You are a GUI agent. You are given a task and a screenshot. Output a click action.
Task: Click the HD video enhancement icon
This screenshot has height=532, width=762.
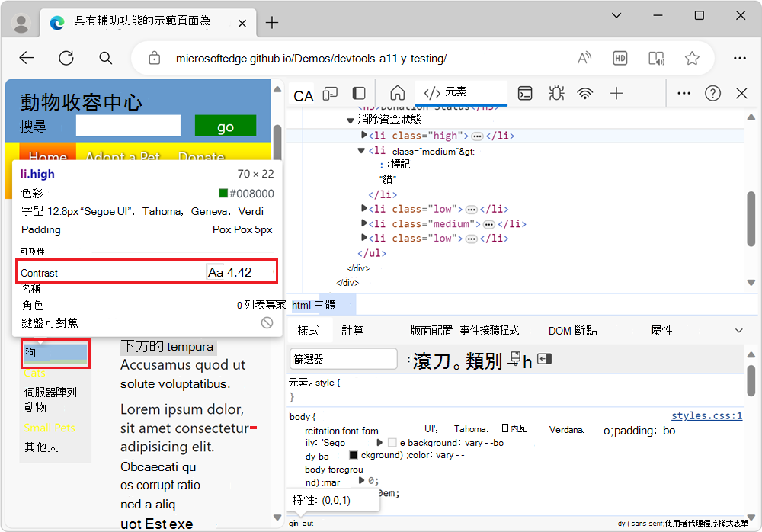[x=620, y=59]
